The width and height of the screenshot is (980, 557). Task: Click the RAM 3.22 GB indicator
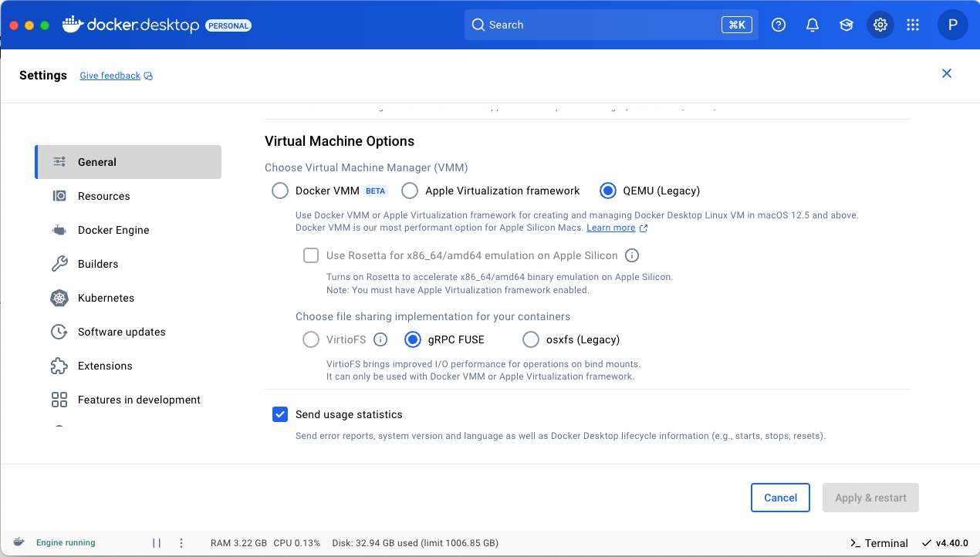click(x=239, y=543)
